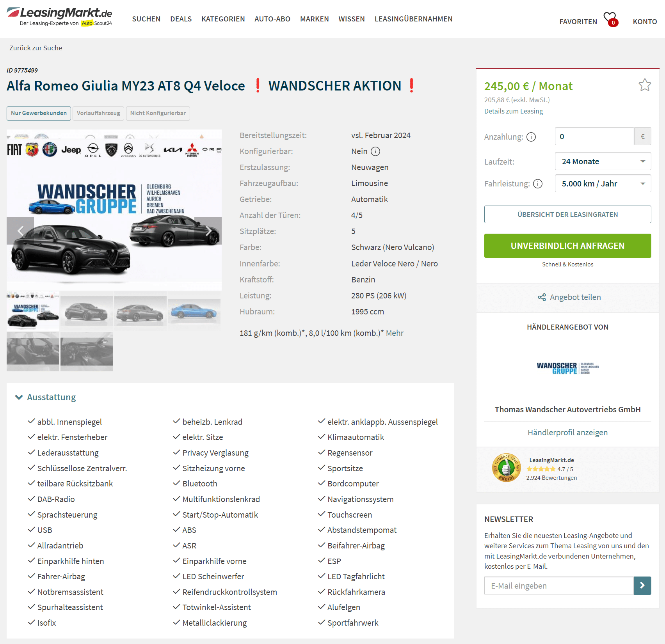Click the Mehr emissions link

(395, 333)
